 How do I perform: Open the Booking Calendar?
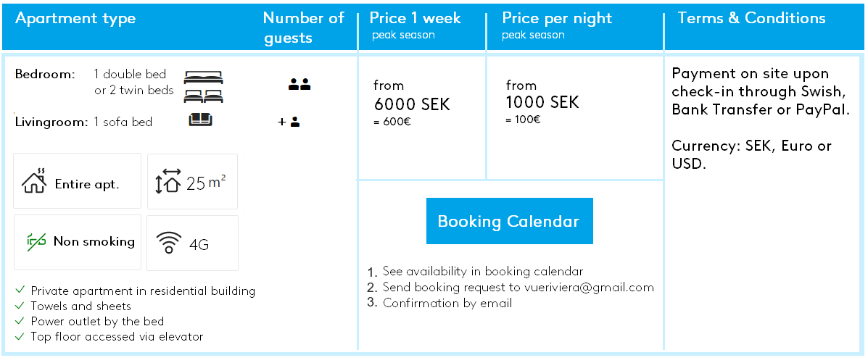[509, 221]
